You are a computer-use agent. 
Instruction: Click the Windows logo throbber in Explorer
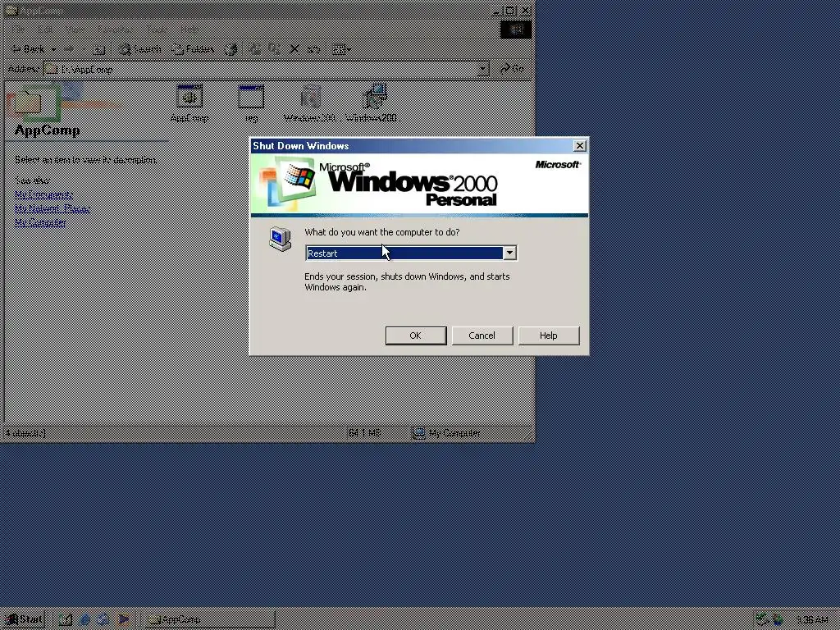coord(516,30)
